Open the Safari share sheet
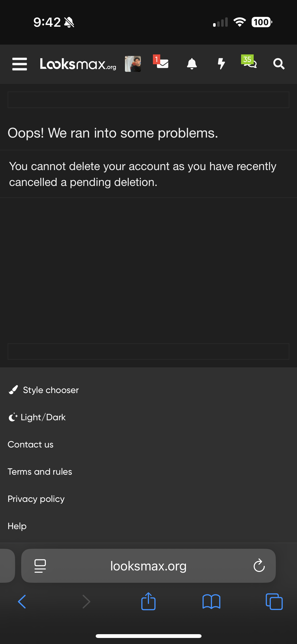The height and width of the screenshot is (644, 297). (148, 601)
